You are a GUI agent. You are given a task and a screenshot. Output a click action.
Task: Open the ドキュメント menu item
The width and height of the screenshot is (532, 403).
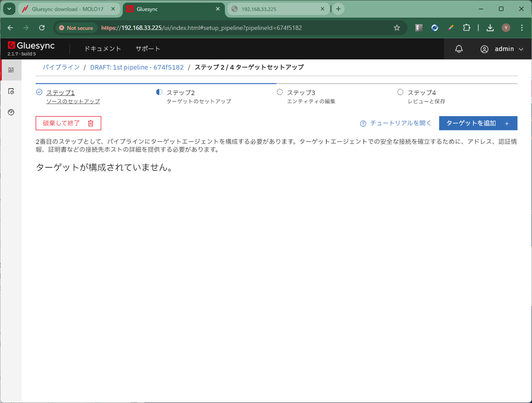(103, 49)
